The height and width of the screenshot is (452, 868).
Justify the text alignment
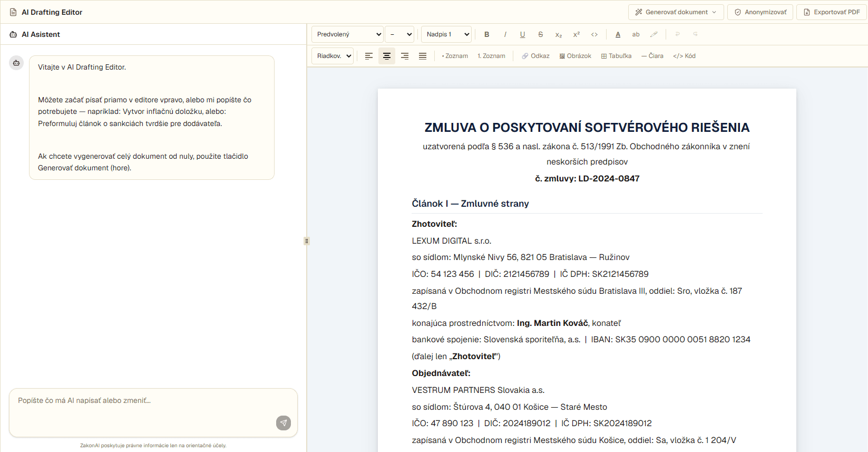click(423, 56)
